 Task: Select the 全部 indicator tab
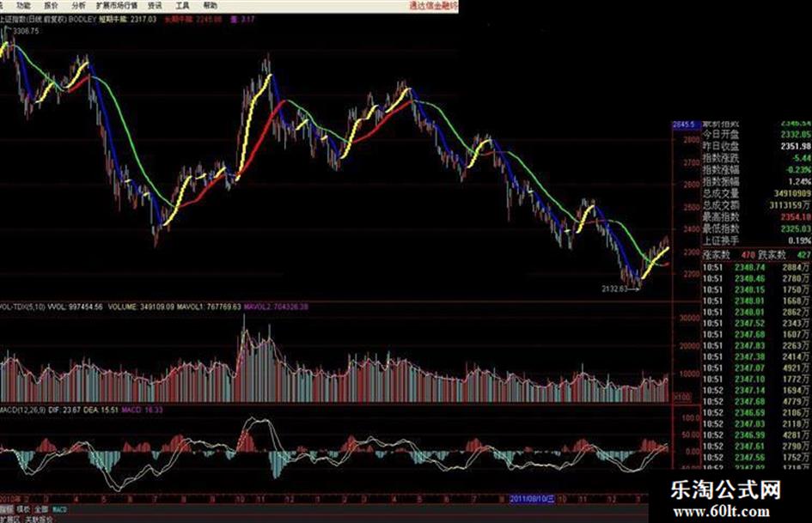click(41, 509)
